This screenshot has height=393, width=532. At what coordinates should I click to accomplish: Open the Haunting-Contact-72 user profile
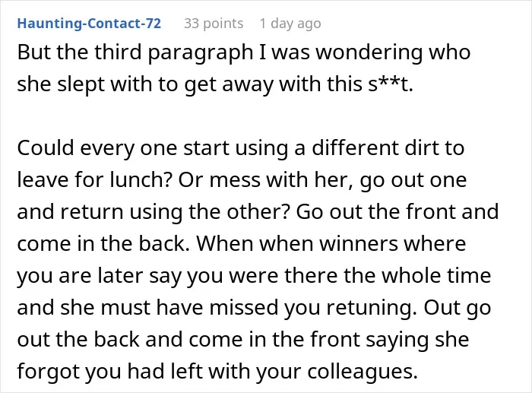[89, 24]
